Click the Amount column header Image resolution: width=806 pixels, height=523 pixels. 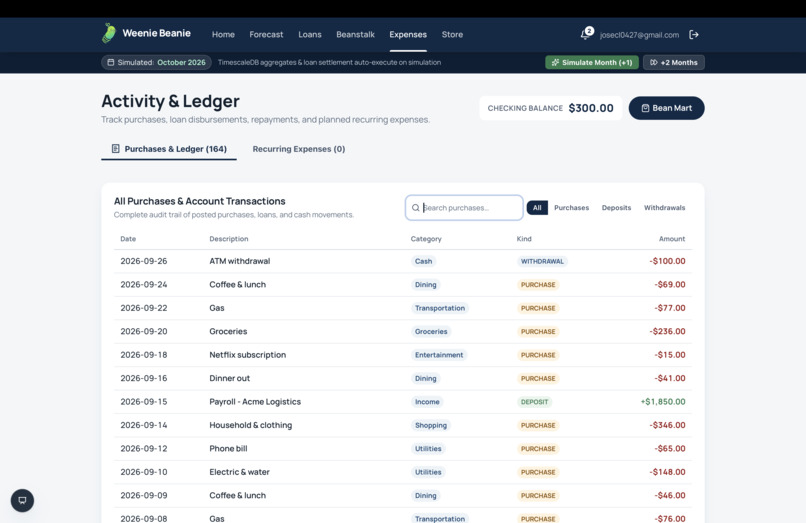672,239
